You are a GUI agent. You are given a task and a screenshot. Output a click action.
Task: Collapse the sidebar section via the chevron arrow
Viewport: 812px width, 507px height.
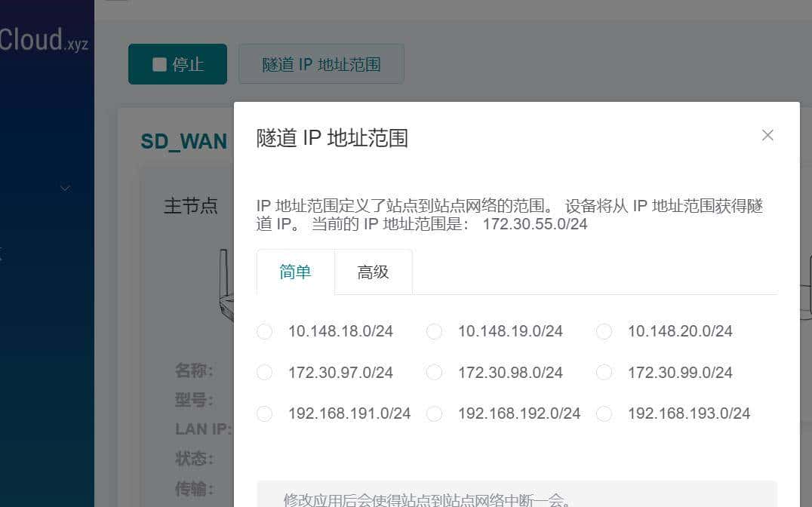[x=64, y=188]
